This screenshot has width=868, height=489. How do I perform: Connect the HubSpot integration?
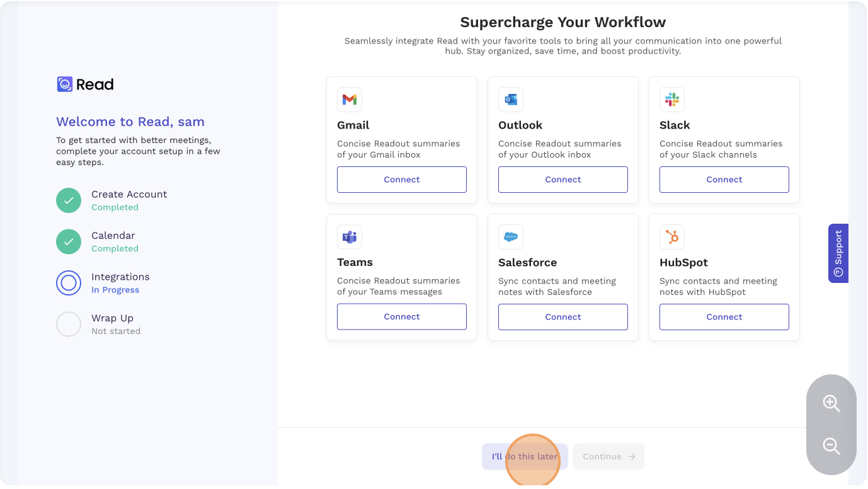724,317
